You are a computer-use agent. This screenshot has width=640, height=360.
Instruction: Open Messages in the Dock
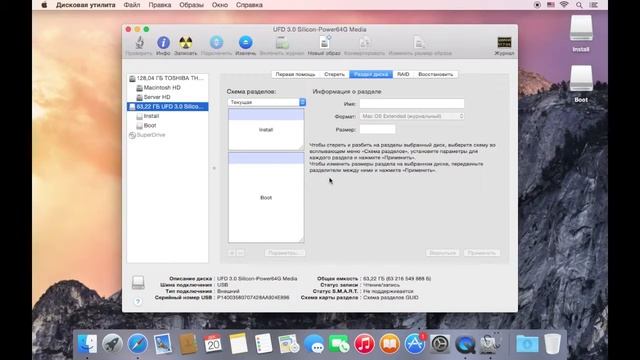point(314,344)
